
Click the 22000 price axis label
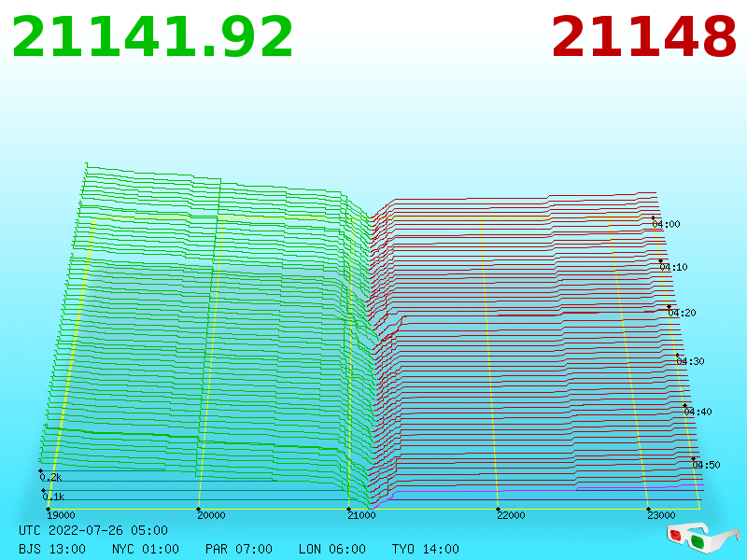coord(511,515)
